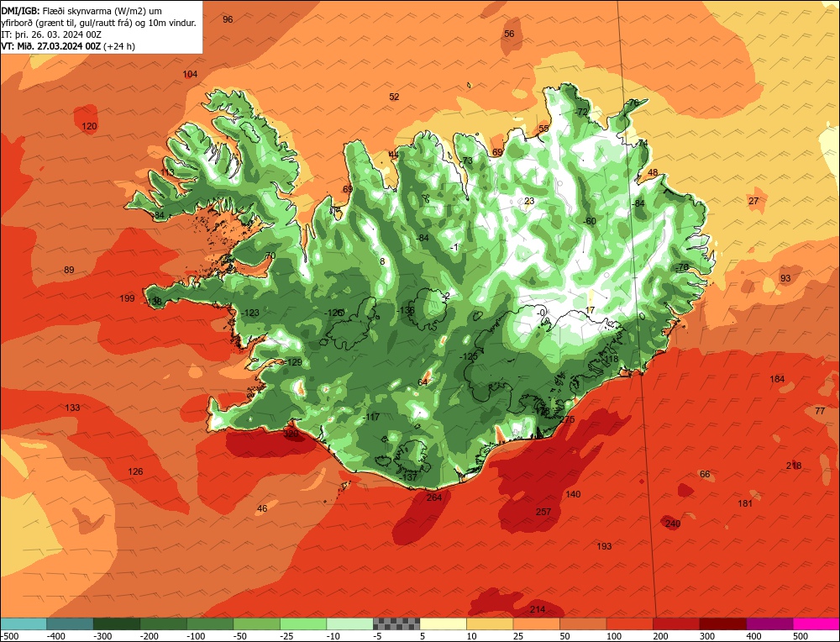Click the flux value 264 off the south coast
840x642 pixels.
[x=434, y=497]
